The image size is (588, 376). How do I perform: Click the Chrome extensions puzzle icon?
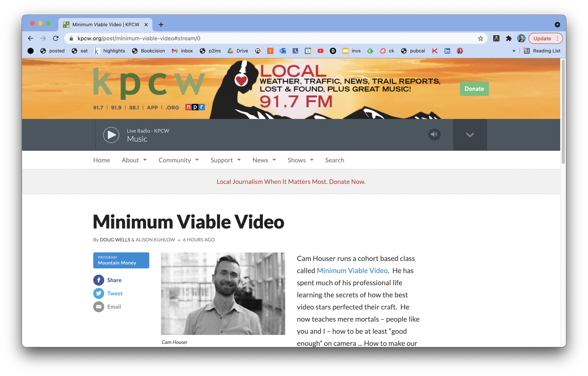509,38
